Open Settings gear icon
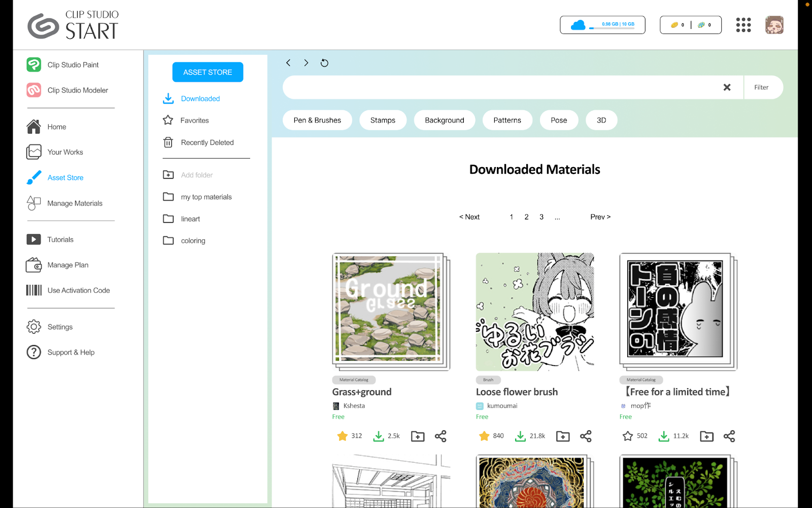 34,327
